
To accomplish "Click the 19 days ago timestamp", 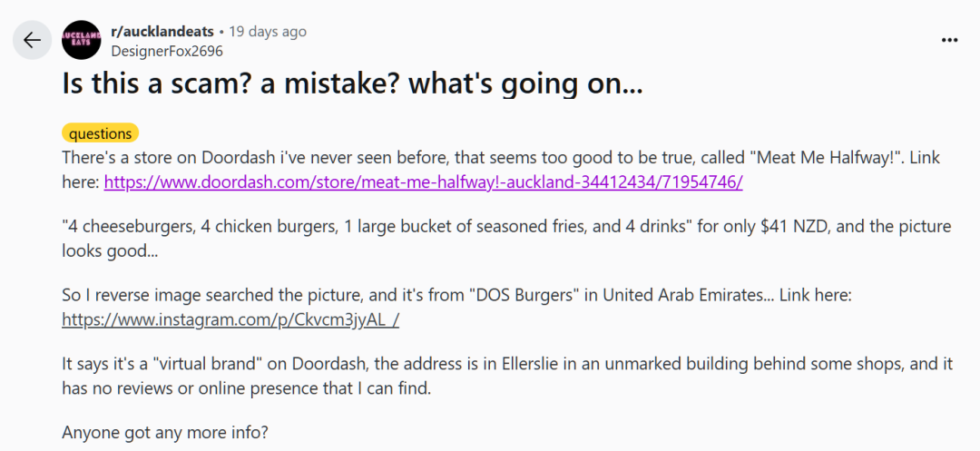I will 268,31.
